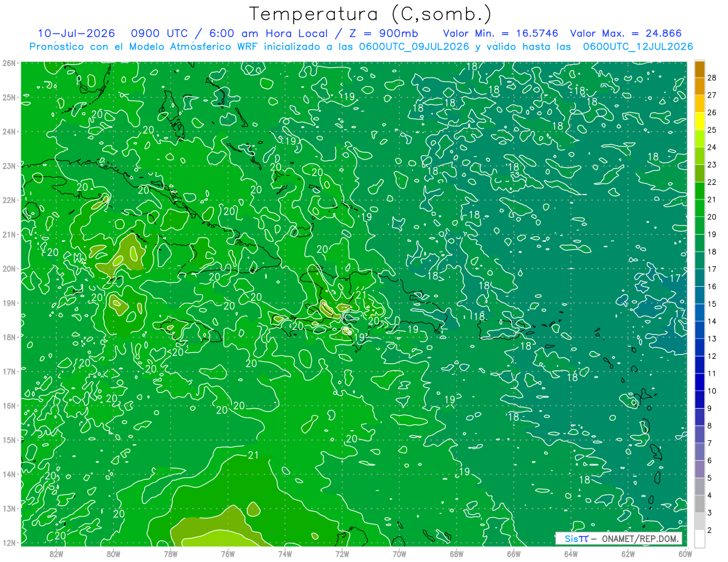The image size is (728, 562).
Task: Click the 20N latitude axis label
Action: (x=8, y=269)
